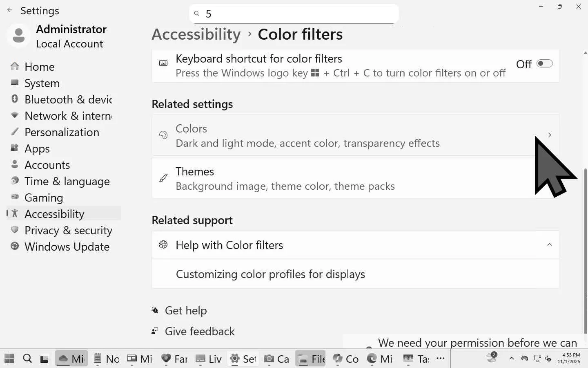Click the settings search box
The image size is (588, 368).
tap(294, 14)
